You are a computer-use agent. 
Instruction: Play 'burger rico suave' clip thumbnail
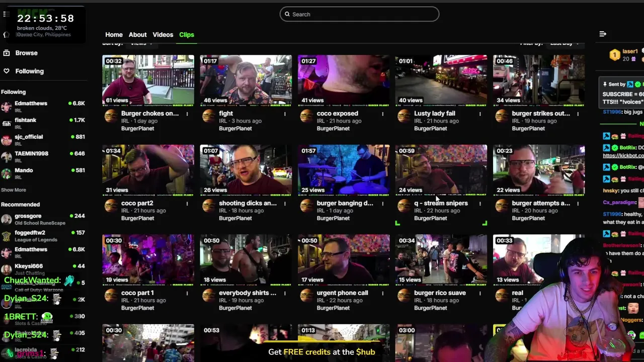point(441,259)
